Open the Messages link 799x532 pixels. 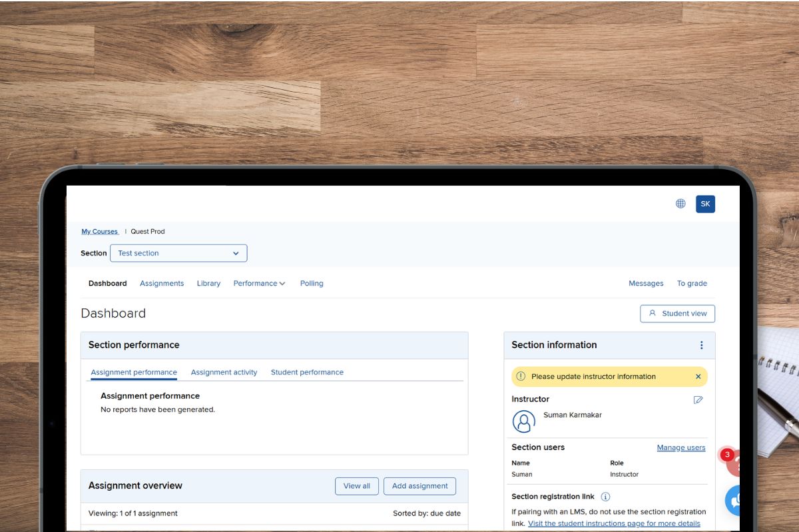pyautogui.click(x=646, y=284)
